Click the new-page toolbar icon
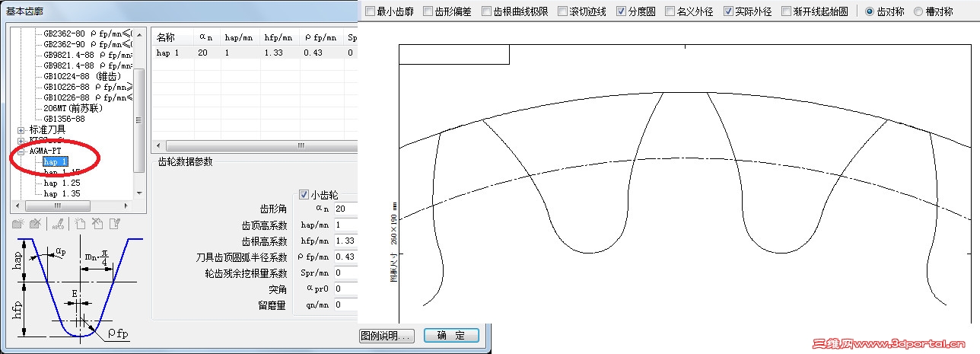Image resolution: width=980 pixels, height=354 pixels. pyautogui.click(x=80, y=224)
